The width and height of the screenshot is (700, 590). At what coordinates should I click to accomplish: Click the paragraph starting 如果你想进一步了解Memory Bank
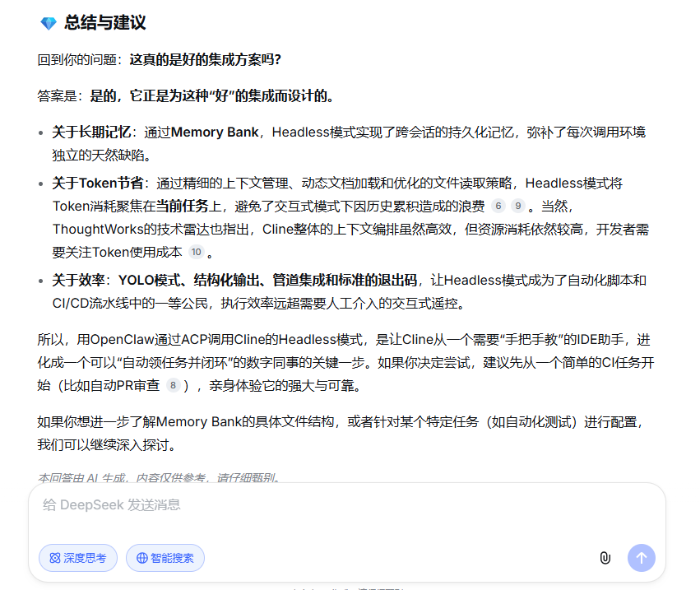(x=341, y=433)
